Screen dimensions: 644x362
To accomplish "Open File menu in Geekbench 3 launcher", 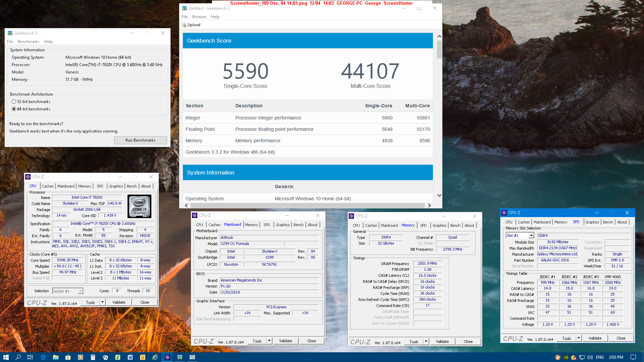I will coord(10,42).
